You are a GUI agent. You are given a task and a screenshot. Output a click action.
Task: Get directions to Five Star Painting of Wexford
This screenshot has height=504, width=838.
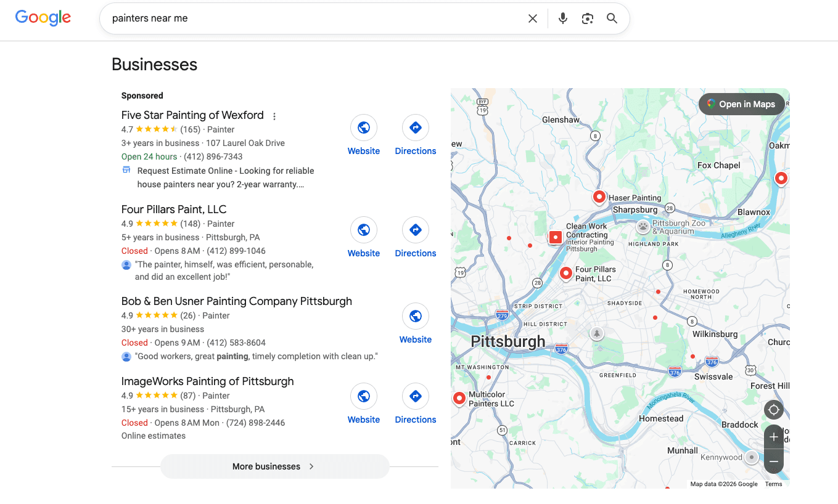coord(416,128)
